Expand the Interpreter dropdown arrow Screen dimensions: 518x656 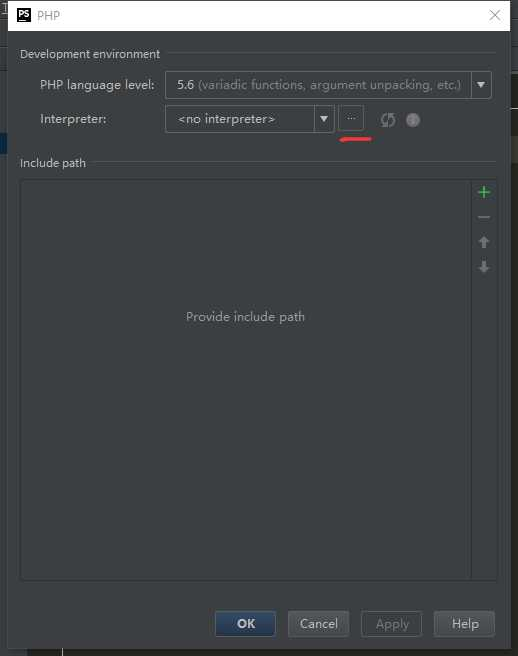click(x=324, y=119)
